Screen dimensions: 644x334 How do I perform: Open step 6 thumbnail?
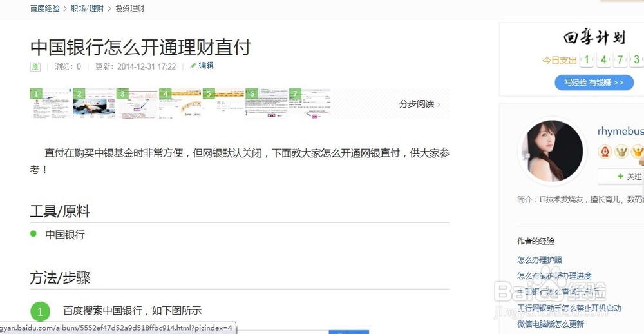[267, 103]
